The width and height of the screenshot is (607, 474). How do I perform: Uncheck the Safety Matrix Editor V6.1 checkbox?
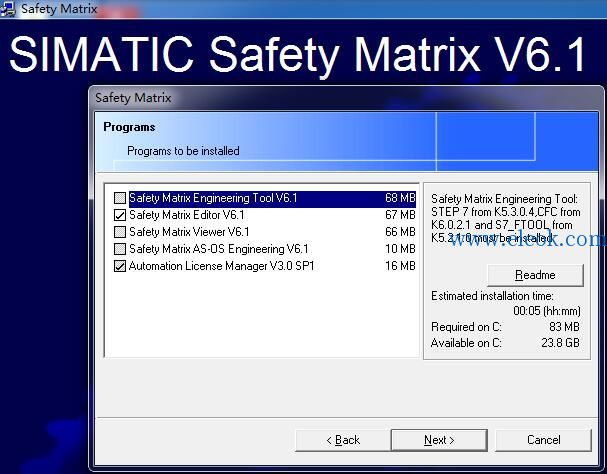tap(120, 215)
